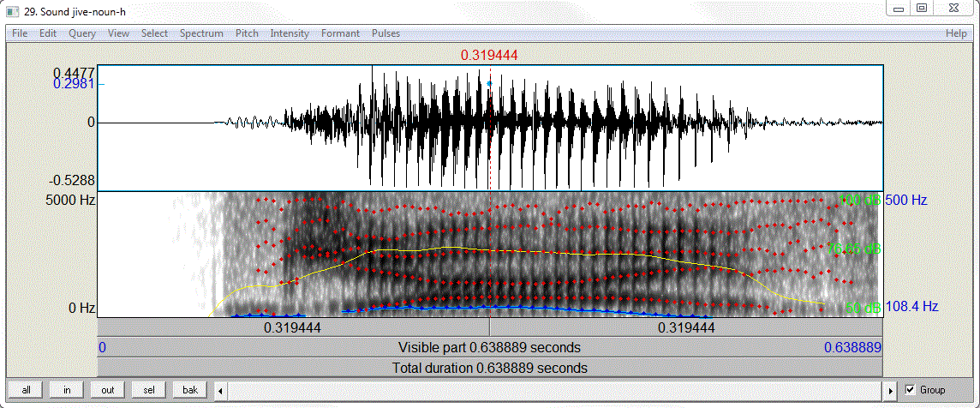980x408 pixels.
Task: Play the right 0.319444 segment bar
Action: [x=686, y=327]
